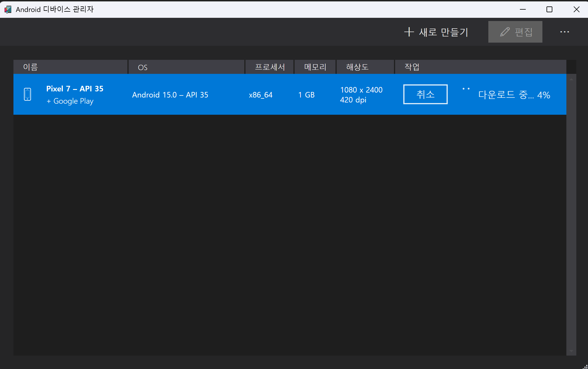Click the 다운로드 중... 4% progress status
The image size is (588, 369).
click(514, 95)
